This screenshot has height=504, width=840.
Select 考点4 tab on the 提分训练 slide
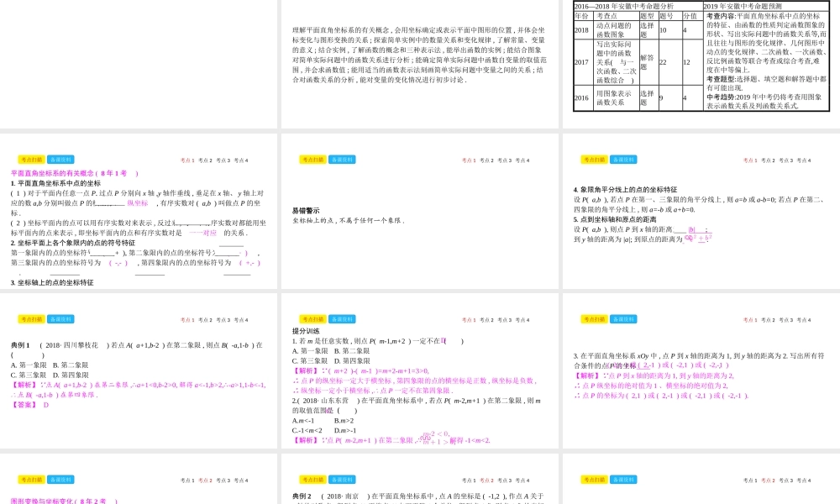522,320
